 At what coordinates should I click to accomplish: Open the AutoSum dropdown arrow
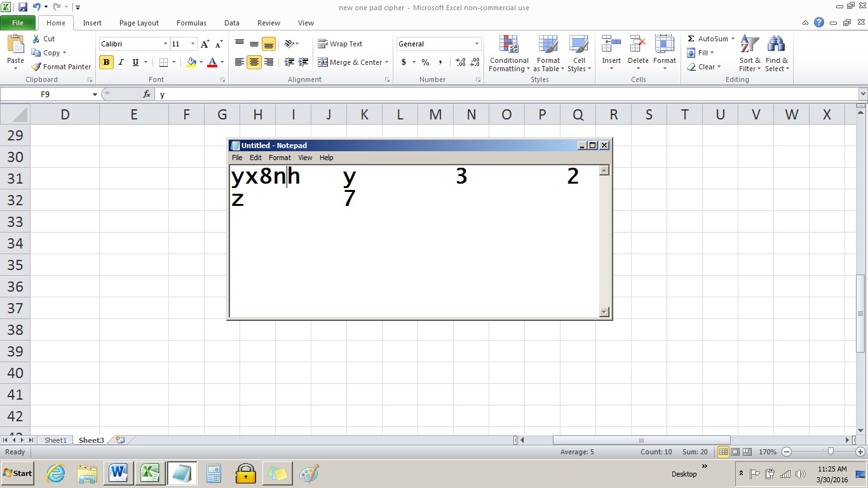coord(733,39)
